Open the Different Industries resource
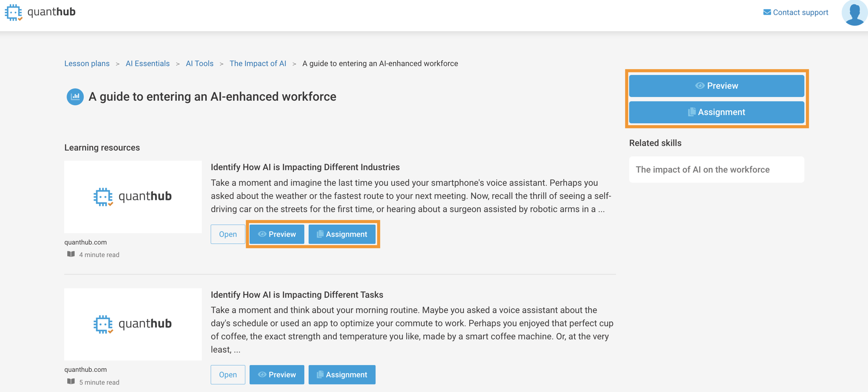868x392 pixels. tap(228, 234)
